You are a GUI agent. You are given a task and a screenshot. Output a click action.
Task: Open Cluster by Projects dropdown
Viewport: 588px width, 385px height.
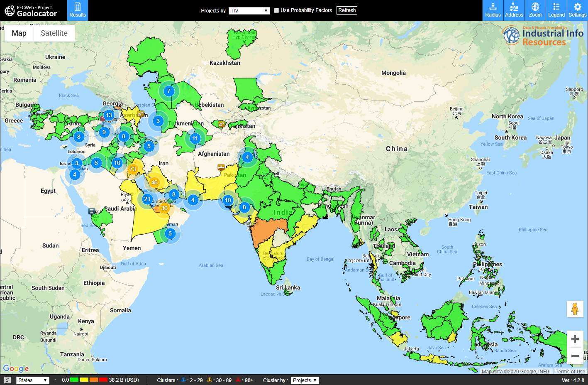[x=305, y=380]
